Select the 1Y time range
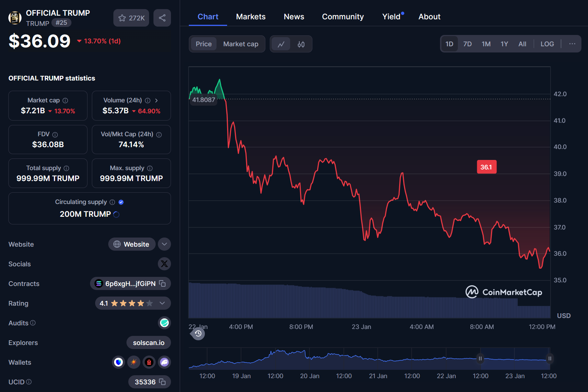Screen dimensions: 588x392 pos(504,44)
